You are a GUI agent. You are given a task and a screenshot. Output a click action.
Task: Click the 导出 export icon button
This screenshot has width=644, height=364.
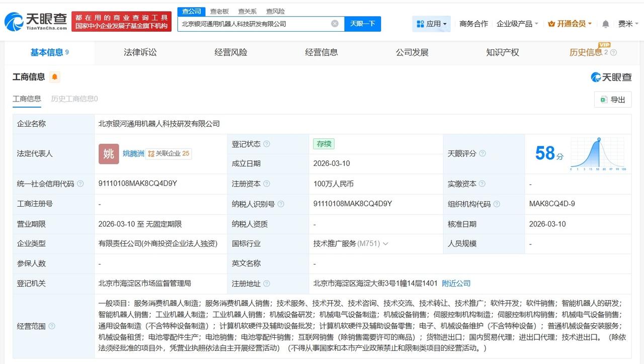(613, 100)
